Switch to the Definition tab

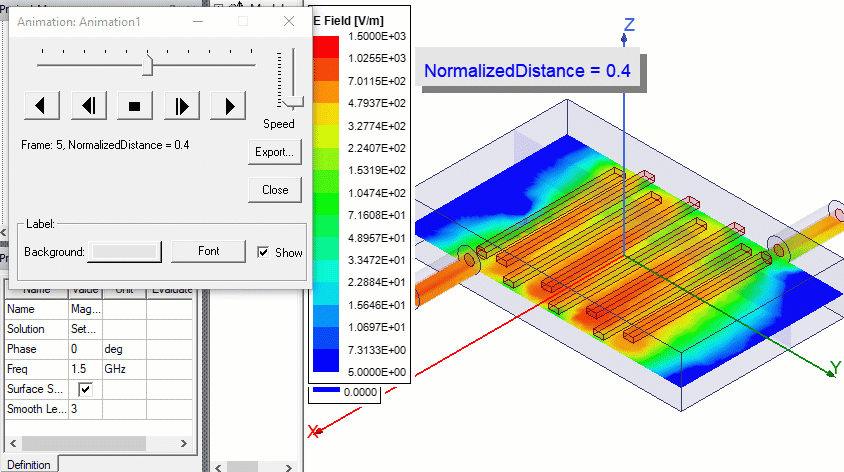28,464
